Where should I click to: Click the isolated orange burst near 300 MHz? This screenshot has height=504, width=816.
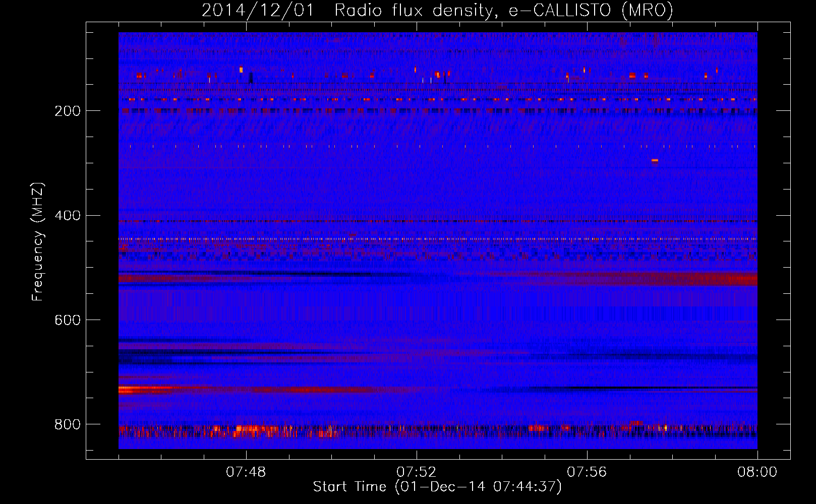click(655, 161)
